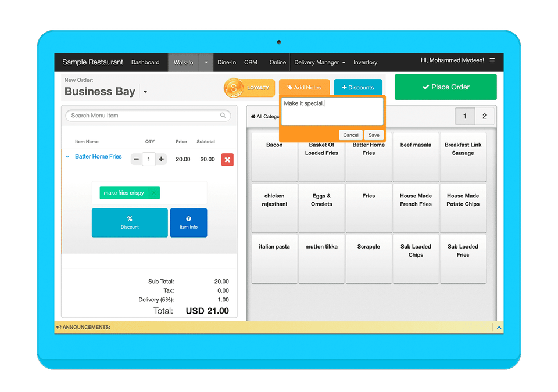This screenshot has height=392, width=558.
Task: Open the Dine-In section
Action: tap(227, 62)
